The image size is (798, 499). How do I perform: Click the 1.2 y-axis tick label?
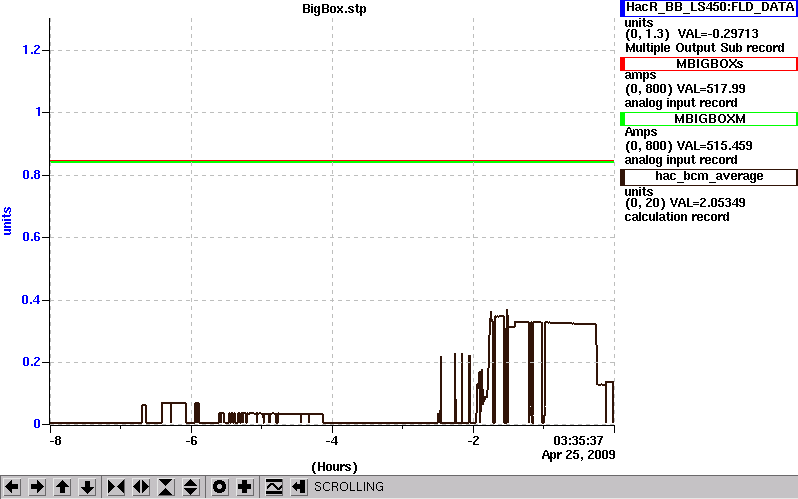[x=31, y=50]
